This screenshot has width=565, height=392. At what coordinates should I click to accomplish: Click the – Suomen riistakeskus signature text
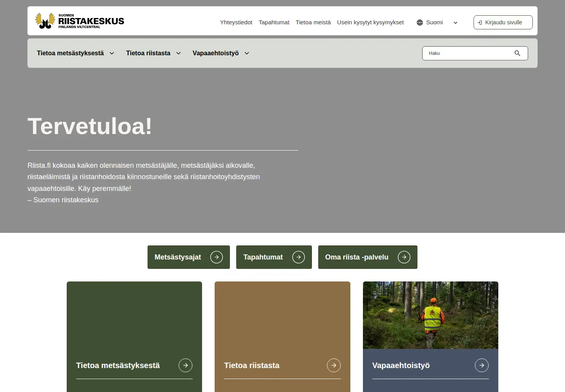pyautogui.click(x=63, y=200)
